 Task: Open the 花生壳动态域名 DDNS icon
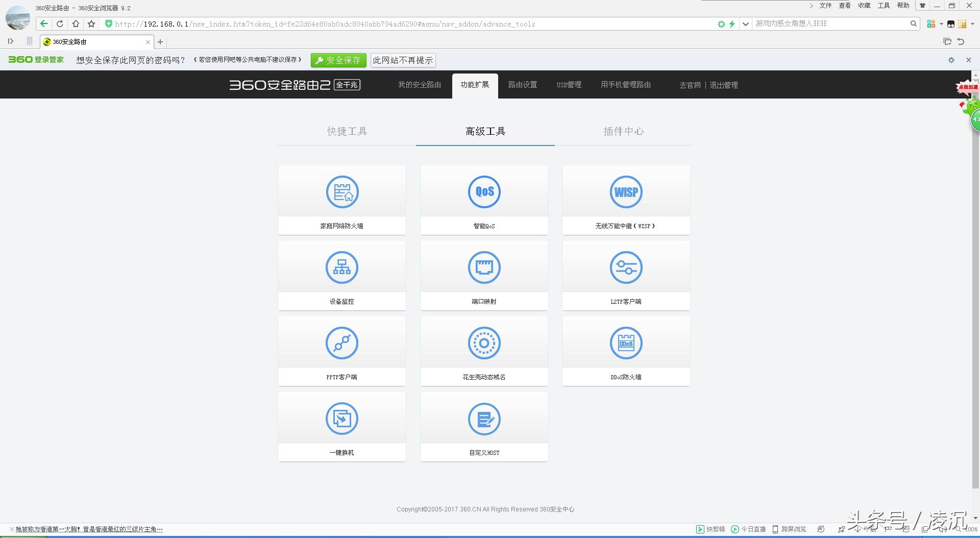coord(484,344)
